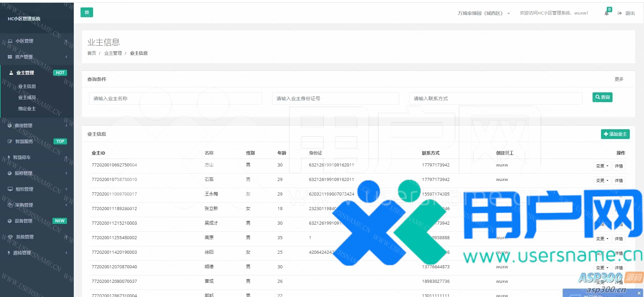The width and height of the screenshot is (644, 297).
Task: Expand the 资产管理 sidebar chevron
Action: [66, 57]
